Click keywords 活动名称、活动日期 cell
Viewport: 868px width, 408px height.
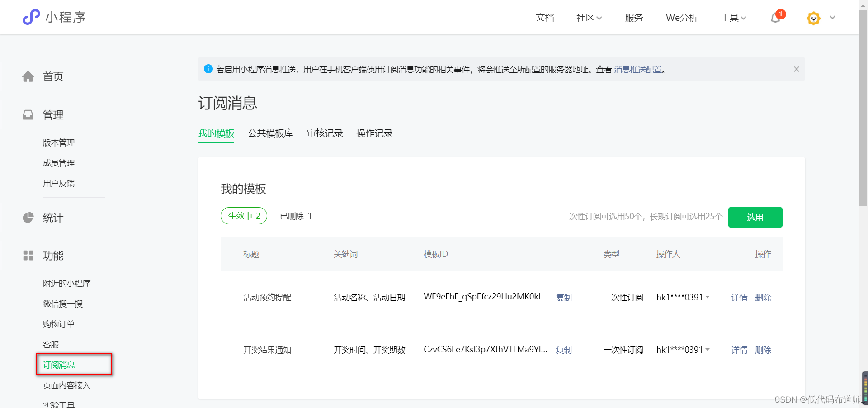tap(369, 298)
